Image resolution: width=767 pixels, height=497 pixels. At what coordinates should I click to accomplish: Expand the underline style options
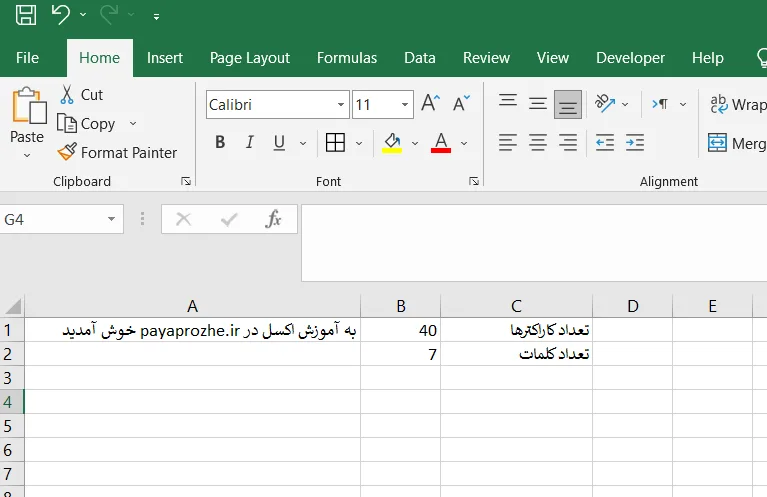303,143
